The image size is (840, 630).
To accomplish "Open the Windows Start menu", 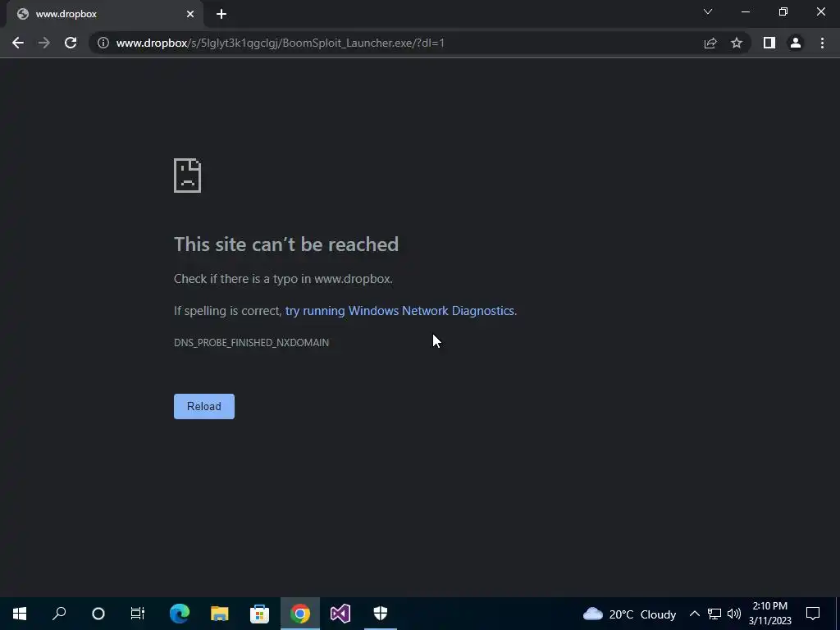I will tap(20, 614).
